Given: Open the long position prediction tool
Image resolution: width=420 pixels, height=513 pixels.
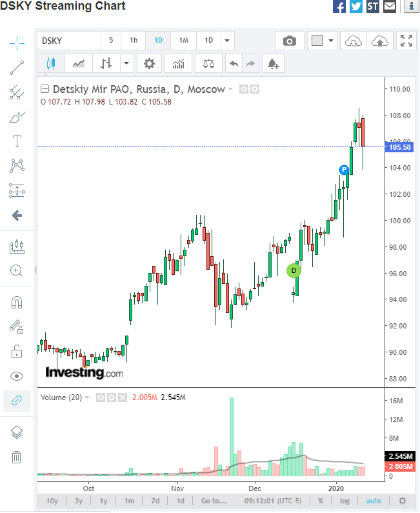Looking at the screenshot, I should (x=17, y=190).
